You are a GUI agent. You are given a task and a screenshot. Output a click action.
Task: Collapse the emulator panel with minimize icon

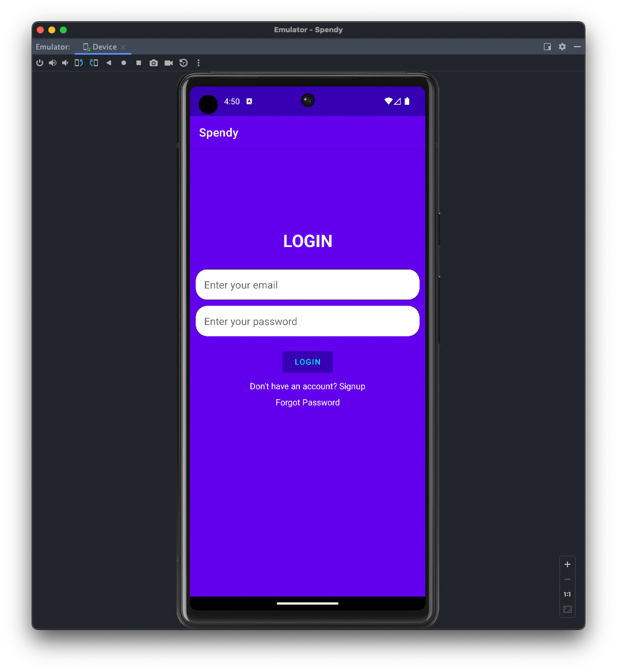point(577,47)
